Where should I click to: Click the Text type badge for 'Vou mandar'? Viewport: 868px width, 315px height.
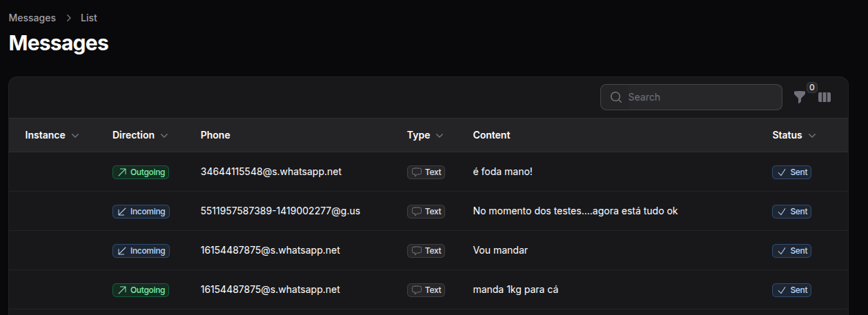(x=426, y=251)
